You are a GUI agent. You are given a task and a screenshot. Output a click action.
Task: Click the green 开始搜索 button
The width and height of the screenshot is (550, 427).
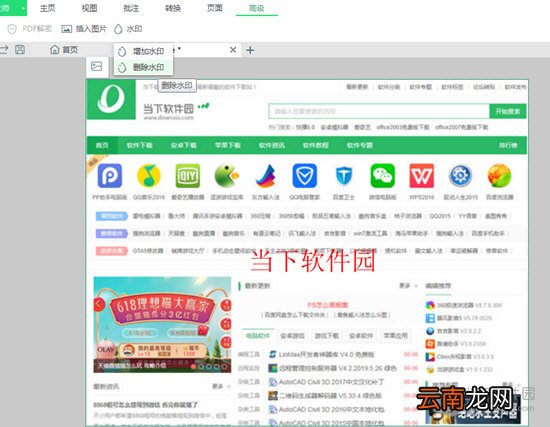click(x=508, y=111)
